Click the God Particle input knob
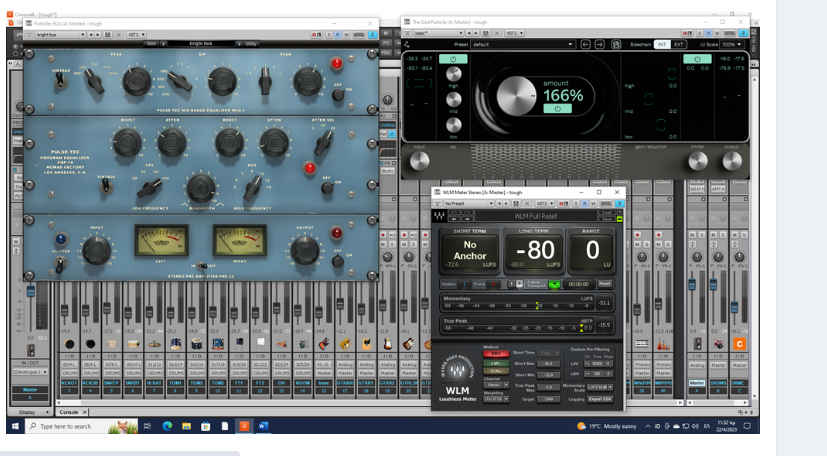The width and height of the screenshot is (827, 456). [419, 161]
